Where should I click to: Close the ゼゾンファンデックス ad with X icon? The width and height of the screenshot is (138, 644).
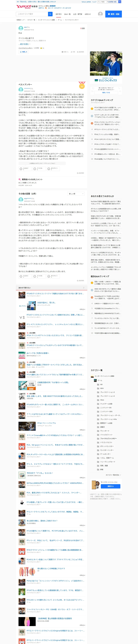(x=121, y=52)
